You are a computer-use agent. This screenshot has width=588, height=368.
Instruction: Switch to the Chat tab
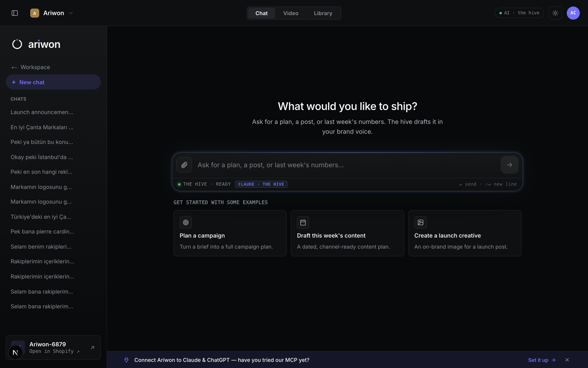pyautogui.click(x=262, y=13)
